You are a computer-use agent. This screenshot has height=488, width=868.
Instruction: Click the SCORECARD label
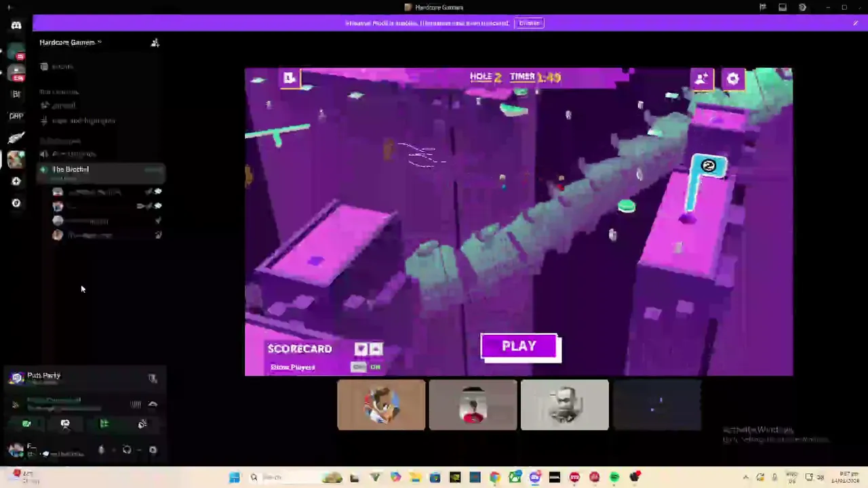tap(300, 349)
